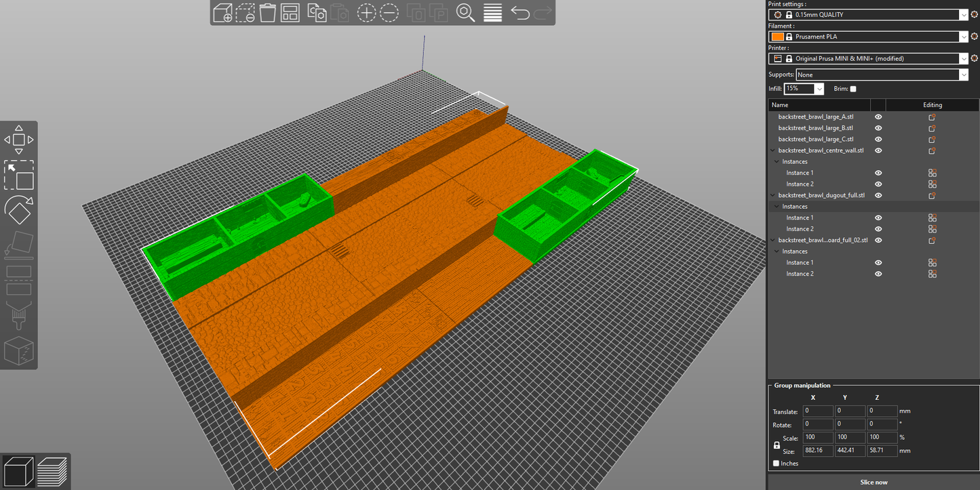980x490 pixels.
Task: Check the Inches checkbox
Action: click(x=776, y=464)
